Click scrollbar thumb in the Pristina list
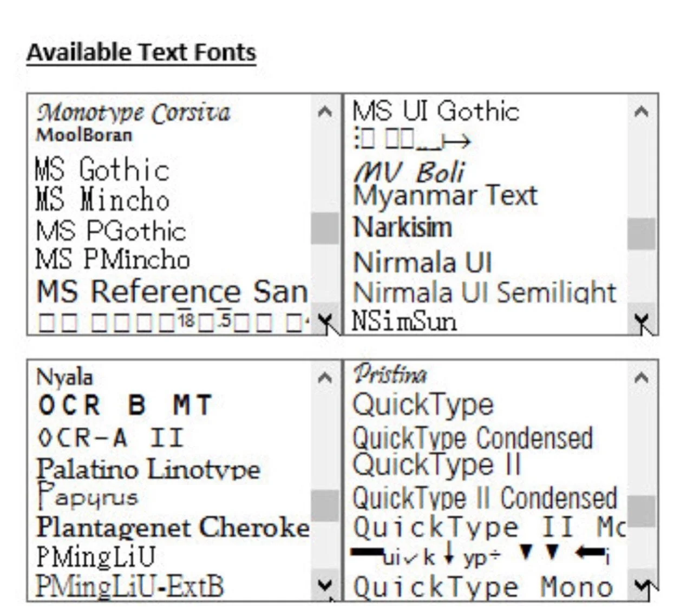The image size is (693, 616). (x=642, y=511)
